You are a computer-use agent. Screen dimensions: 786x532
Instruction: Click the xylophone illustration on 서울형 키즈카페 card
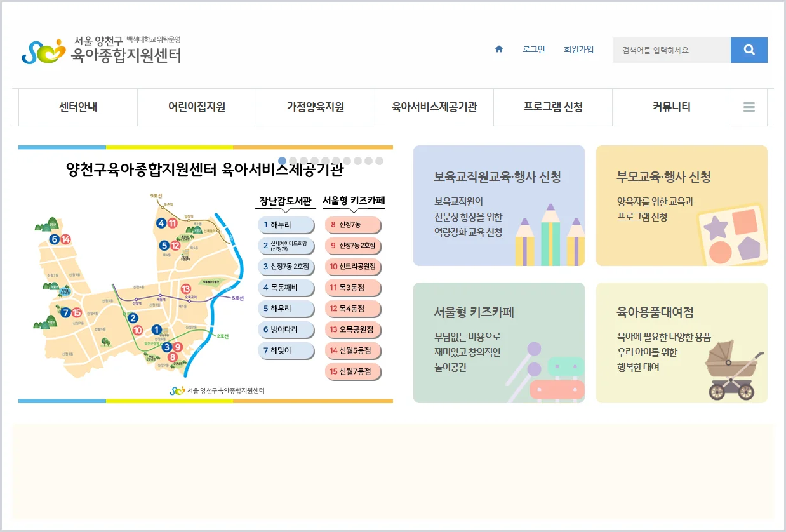[546, 373]
